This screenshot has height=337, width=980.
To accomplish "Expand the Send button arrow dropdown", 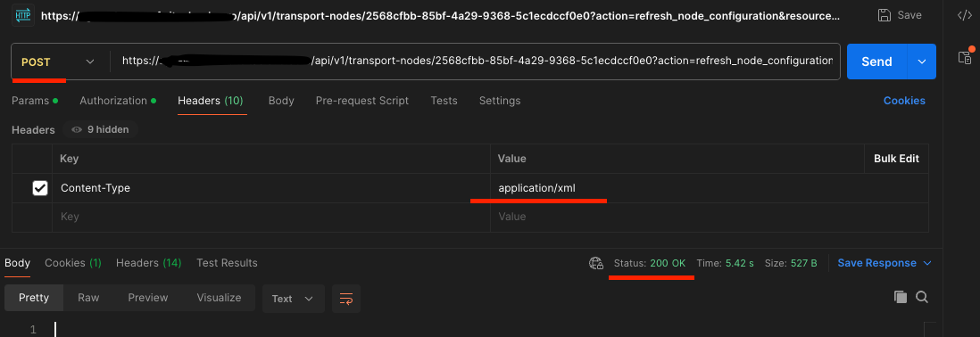I will pos(921,62).
